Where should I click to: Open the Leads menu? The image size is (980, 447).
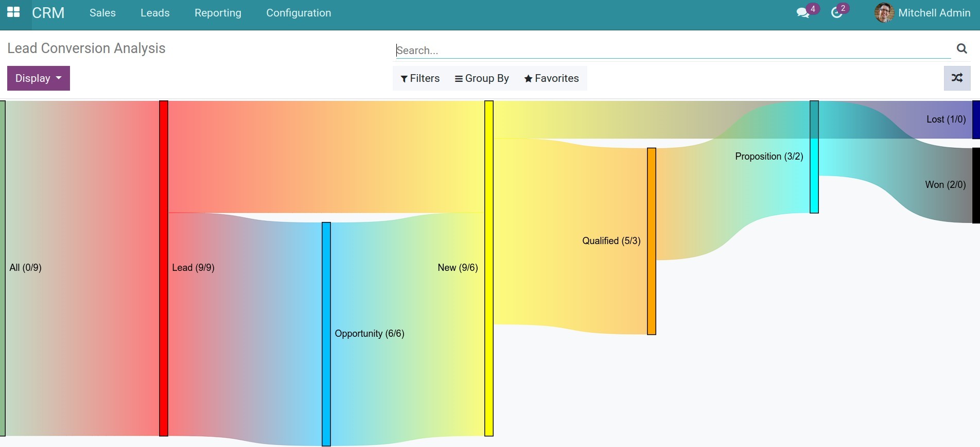click(x=155, y=13)
